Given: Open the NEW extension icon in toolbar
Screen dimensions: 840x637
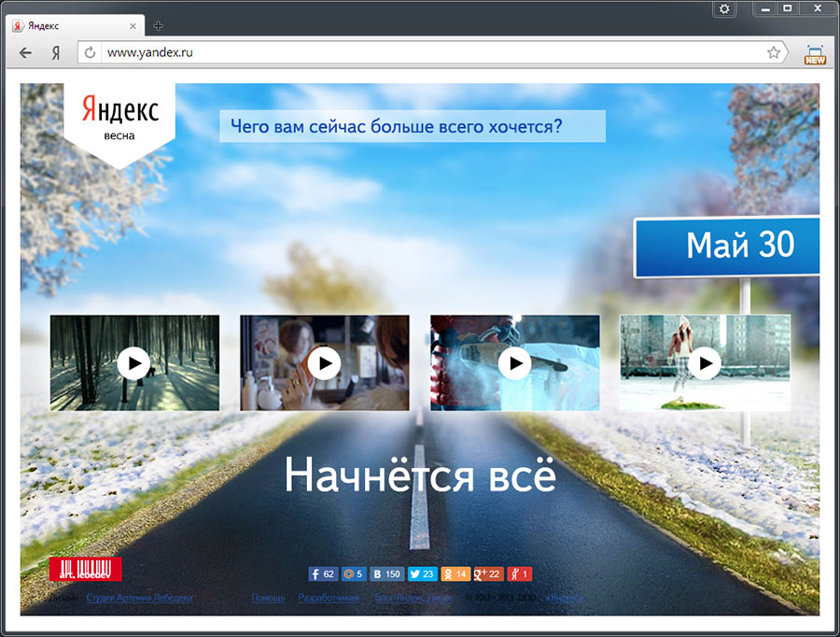Looking at the screenshot, I should (x=815, y=54).
